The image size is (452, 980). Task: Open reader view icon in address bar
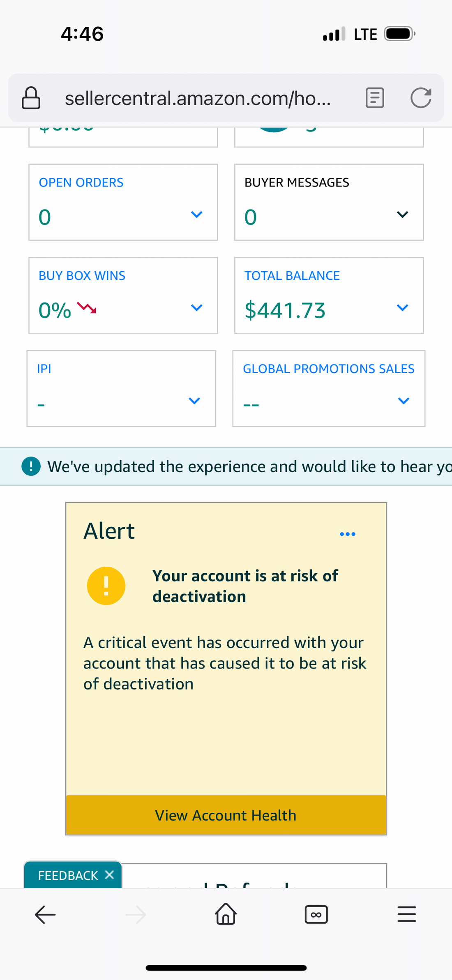375,98
